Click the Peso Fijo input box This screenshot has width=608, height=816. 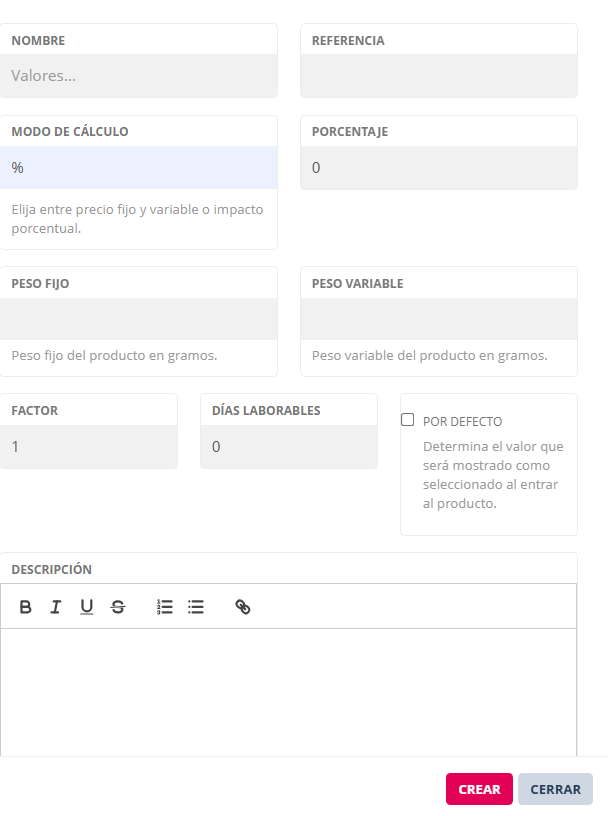(138, 319)
